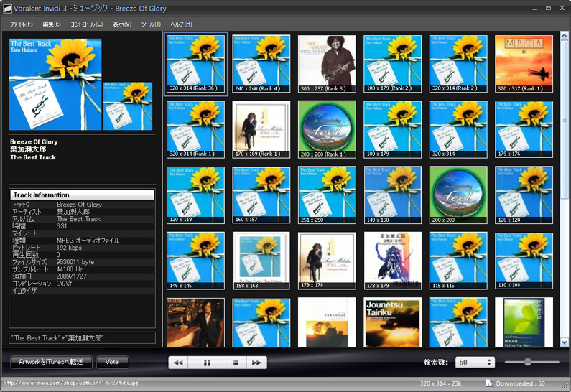Open the コントロール(C) menu
The width and height of the screenshot is (571, 392).
(x=86, y=24)
